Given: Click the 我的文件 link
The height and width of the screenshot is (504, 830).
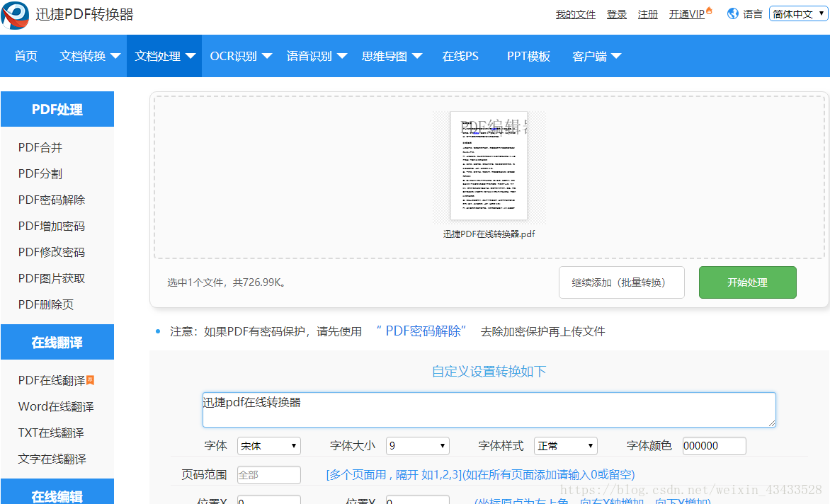Looking at the screenshot, I should [x=575, y=14].
